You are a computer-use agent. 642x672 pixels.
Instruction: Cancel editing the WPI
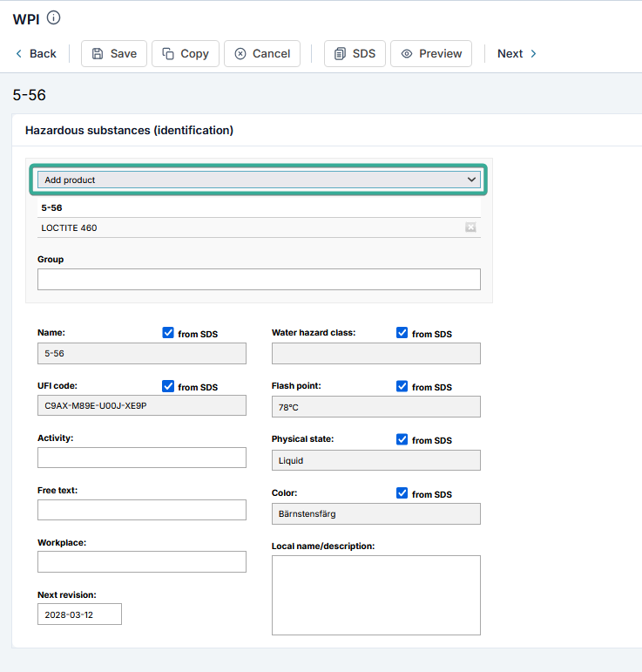[262, 53]
